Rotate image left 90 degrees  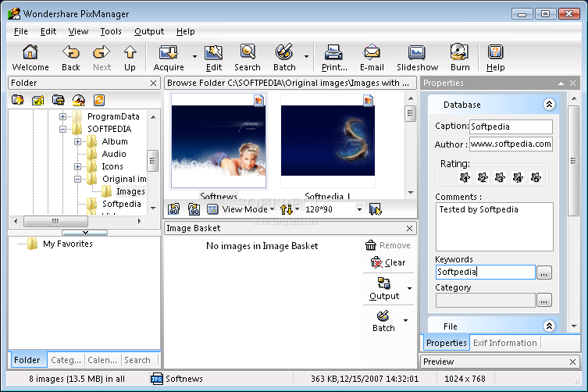173,209
